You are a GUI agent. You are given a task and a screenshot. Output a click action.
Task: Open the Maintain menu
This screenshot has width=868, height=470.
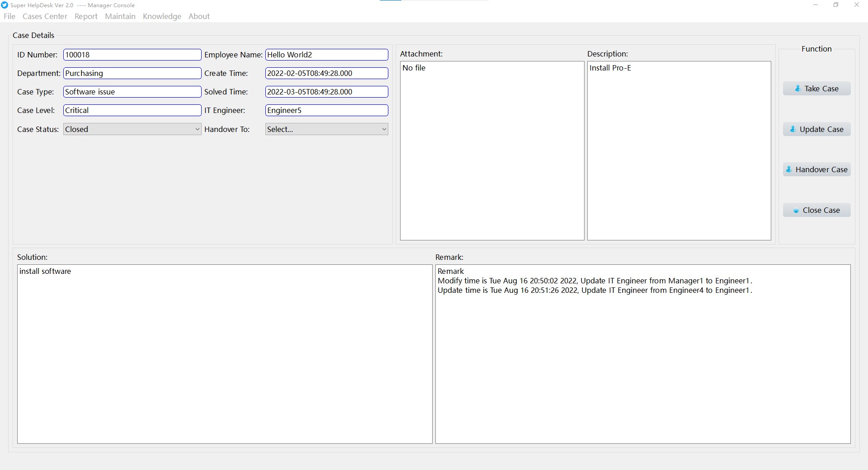point(120,16)
